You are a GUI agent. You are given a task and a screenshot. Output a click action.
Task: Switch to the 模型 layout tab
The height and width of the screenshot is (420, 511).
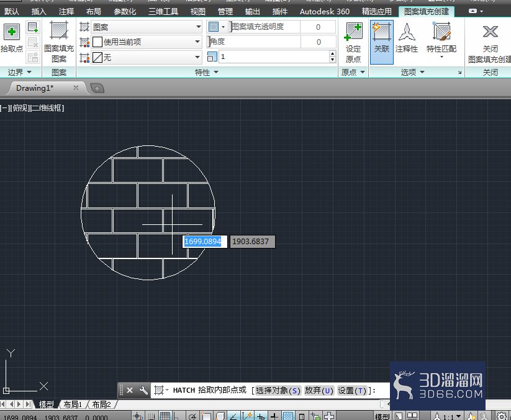(x=46, y=404)
